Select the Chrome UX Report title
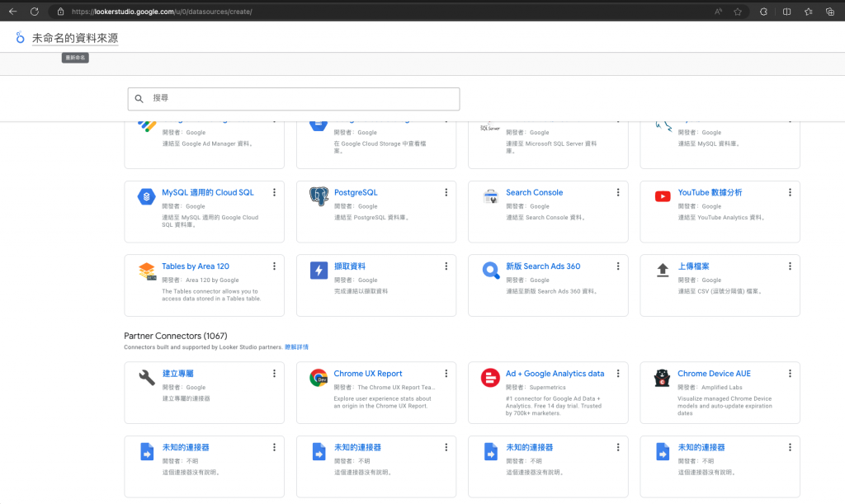This screenshot has height=504, width=845. click(x=367, y=373)
